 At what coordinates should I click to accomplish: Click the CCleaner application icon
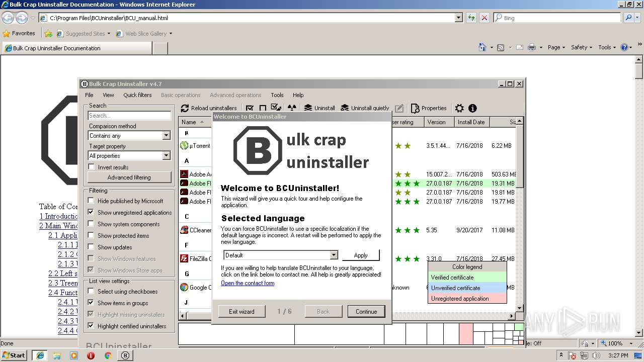click(x=184, y=230)
